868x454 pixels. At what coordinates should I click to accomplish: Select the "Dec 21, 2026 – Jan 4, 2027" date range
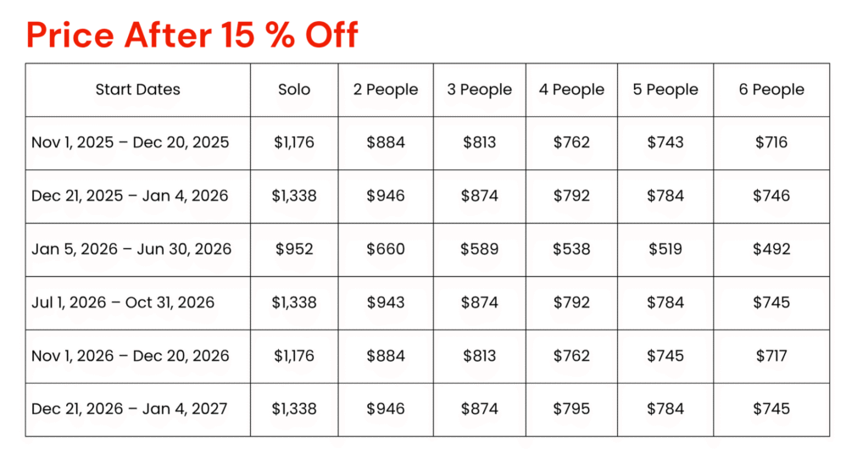click(x=130, y=409)
